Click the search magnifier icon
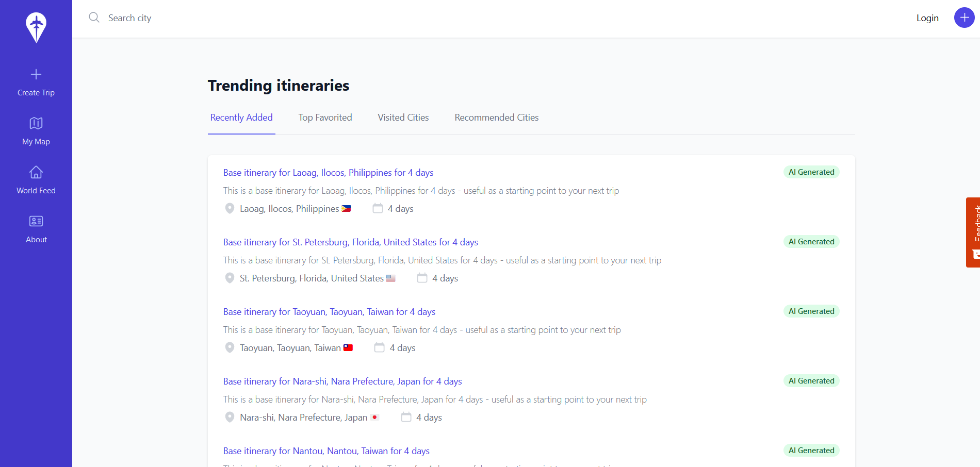The image size is (980, 467). click(x=94, y=18)
